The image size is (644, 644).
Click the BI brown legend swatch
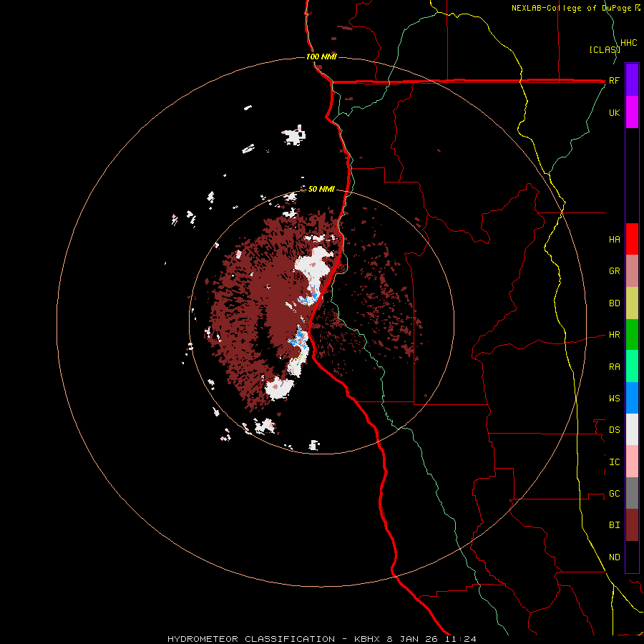pos(632,525)
